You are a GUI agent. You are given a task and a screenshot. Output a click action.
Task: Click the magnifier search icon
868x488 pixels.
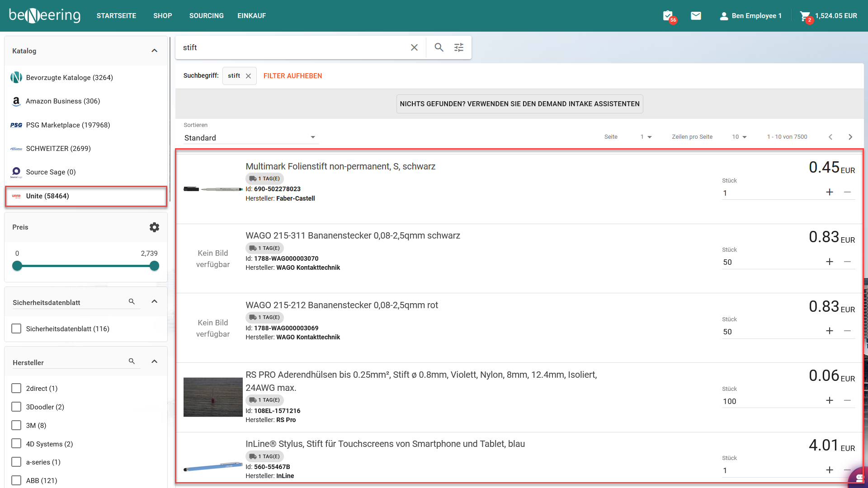(x=439, y=47)
